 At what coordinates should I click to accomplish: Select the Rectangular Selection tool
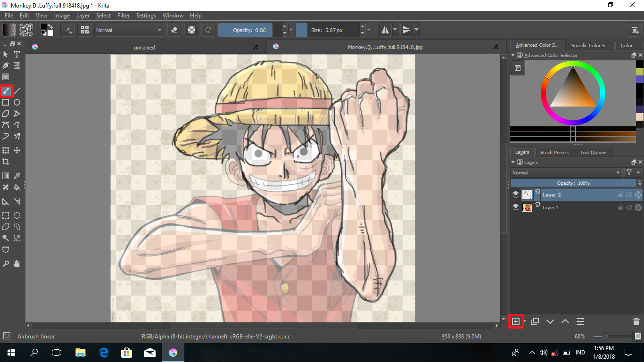coord(6,215)
